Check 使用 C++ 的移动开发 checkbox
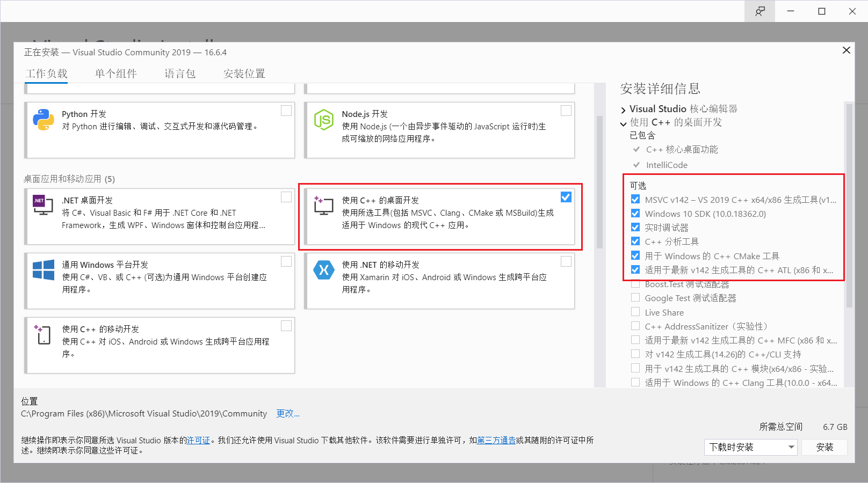This screenshot has height=483, width=868. point(286,326)
